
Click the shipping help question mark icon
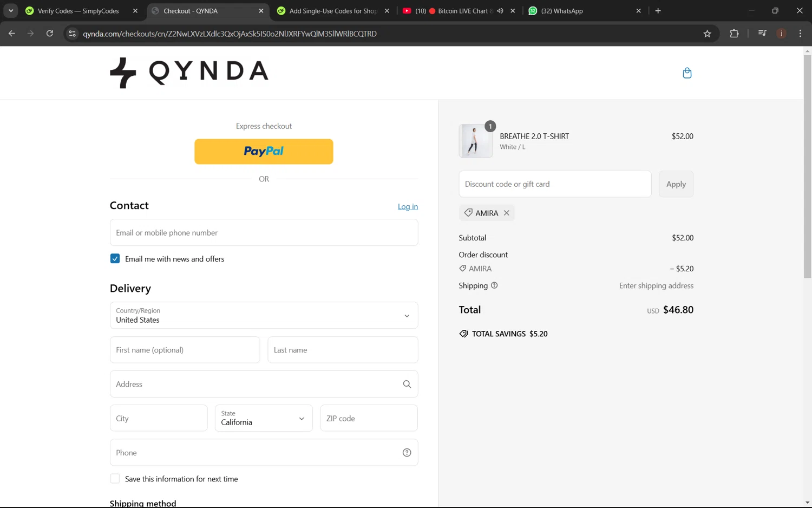click(x=494, y=285)
